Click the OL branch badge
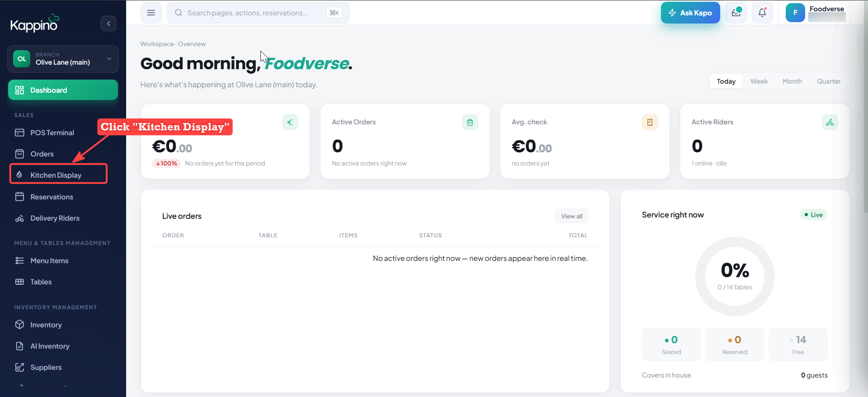Viewport: 868px width, 397px height. (22, 59)
